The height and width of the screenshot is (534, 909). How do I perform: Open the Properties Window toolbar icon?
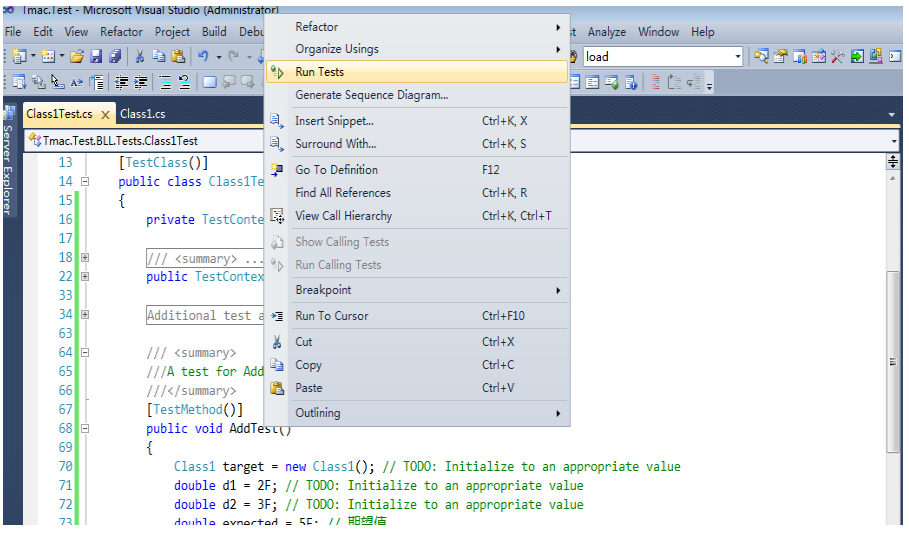point(780,56)
